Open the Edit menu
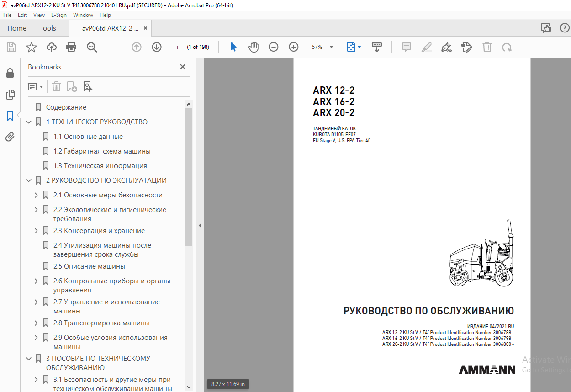Viewport: 571px width, 392px height. click(22, 15)
